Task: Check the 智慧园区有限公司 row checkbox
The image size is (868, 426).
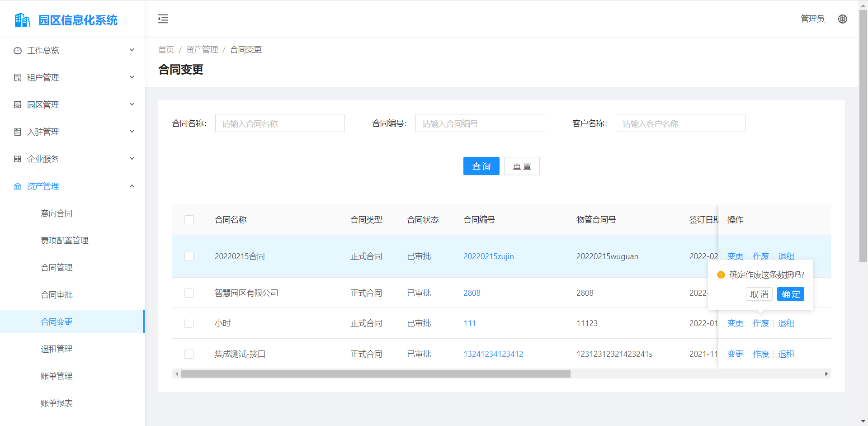Action: (x=189, y=293)
